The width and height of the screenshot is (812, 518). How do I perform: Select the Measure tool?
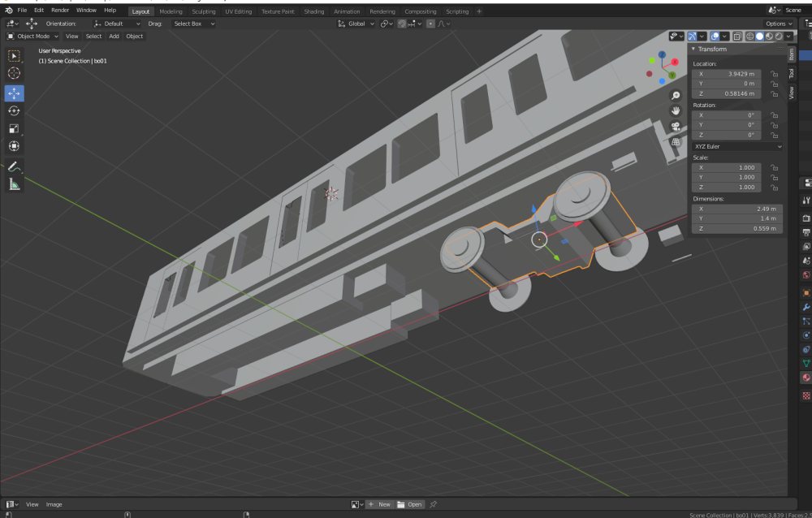pos(14,184)
